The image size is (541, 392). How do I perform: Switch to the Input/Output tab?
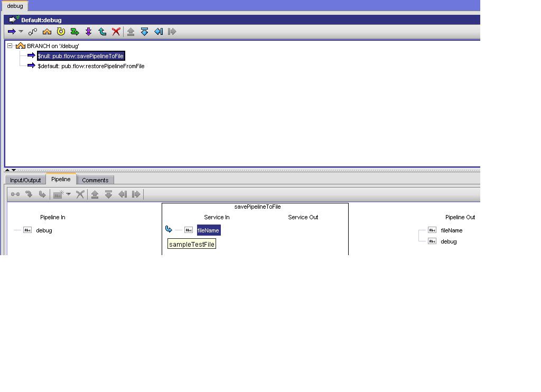(x=25, y=180)
